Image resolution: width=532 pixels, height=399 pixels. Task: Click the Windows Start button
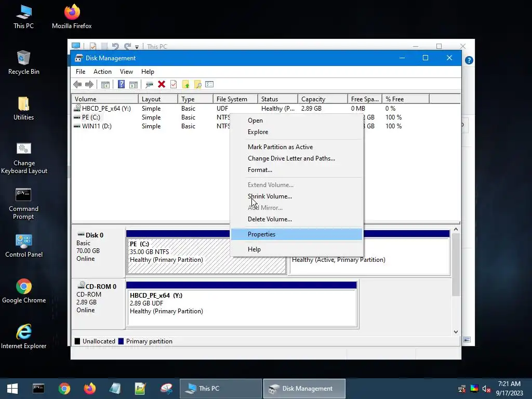(x=12, y=389)
